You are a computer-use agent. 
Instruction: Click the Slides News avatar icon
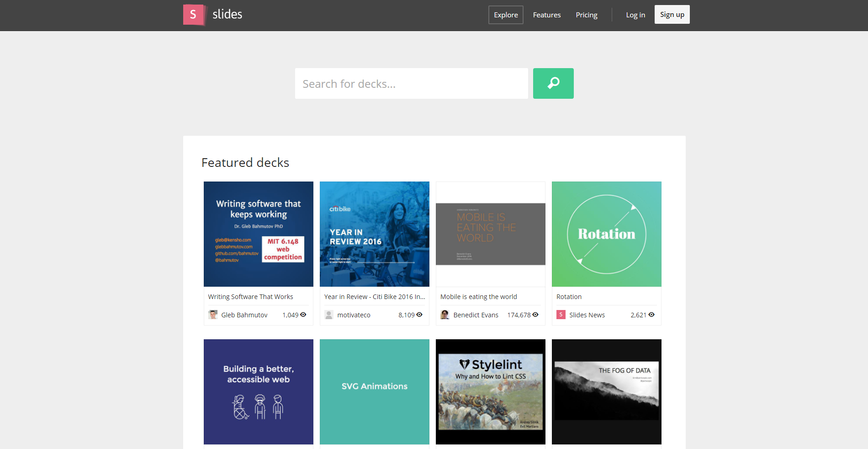click(x=561, y=315)
